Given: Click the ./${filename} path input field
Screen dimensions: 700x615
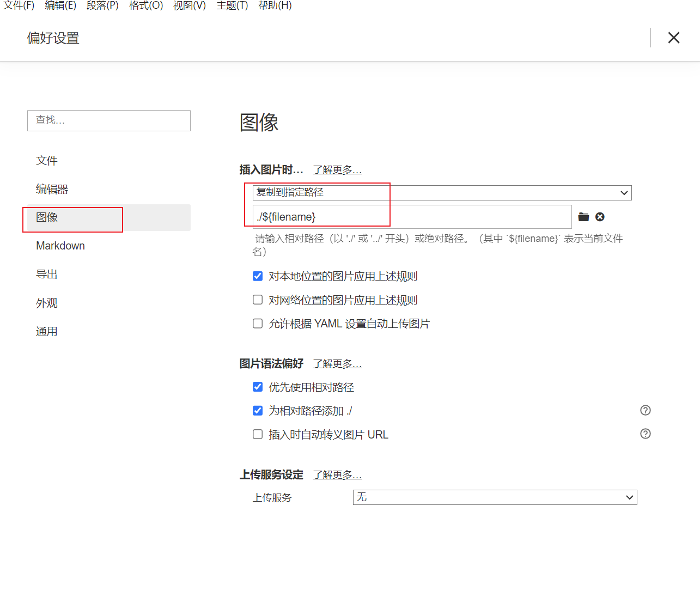Looking at the screenshot, I should click(x=412, y=217).
